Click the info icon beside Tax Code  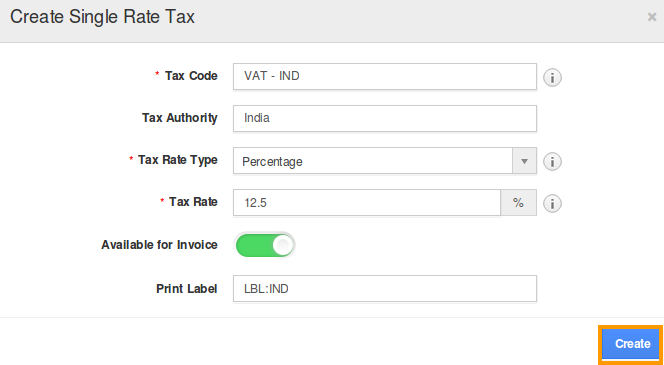pyautogui.click(x=552, y=77)
